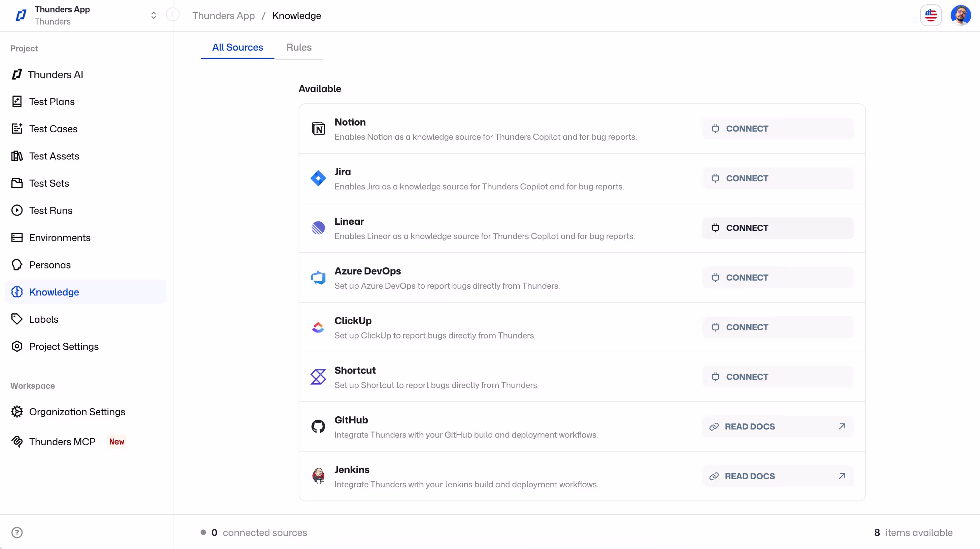Click the Test Cases list icon
980x549 pixels.
tap(17, 129)
